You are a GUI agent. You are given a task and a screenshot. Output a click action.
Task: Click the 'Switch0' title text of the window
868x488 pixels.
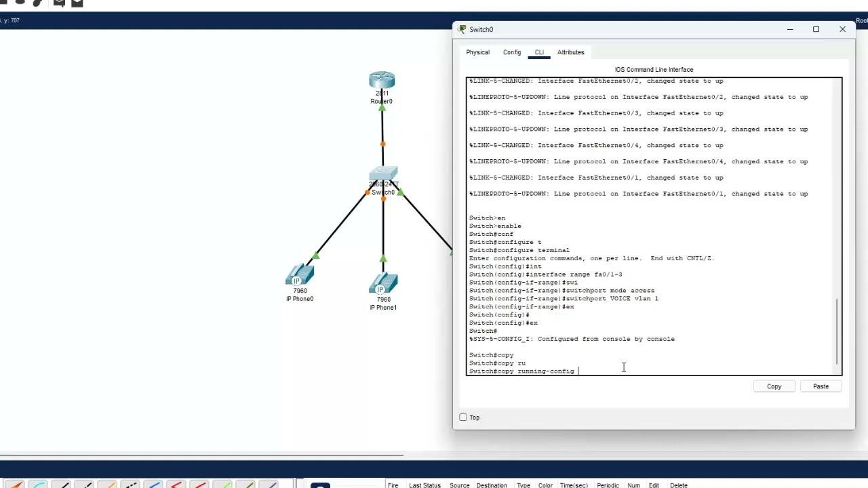(481, 29)
